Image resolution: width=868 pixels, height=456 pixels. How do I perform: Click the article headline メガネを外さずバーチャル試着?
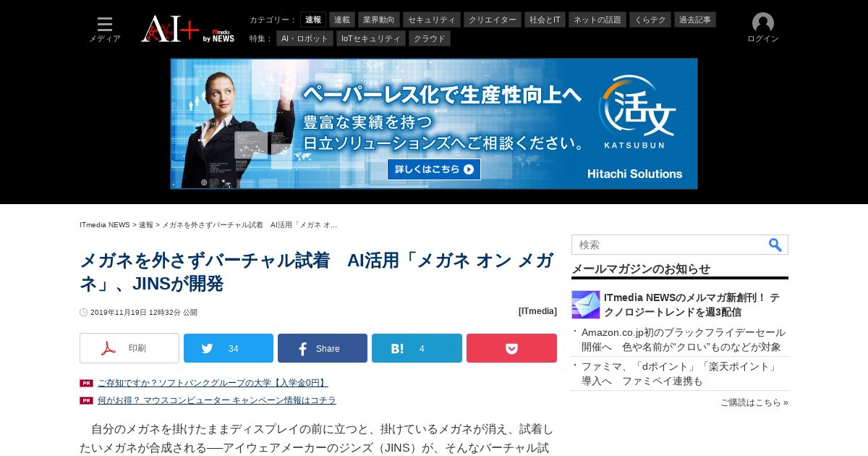317,272
